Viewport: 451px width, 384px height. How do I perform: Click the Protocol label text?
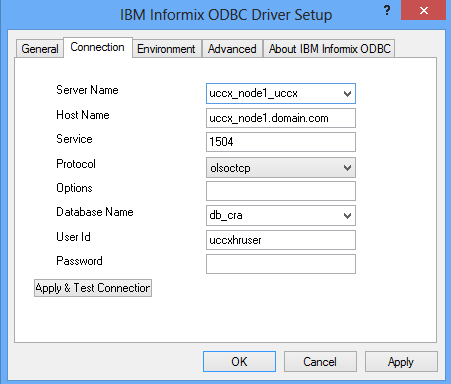point(76,164)
